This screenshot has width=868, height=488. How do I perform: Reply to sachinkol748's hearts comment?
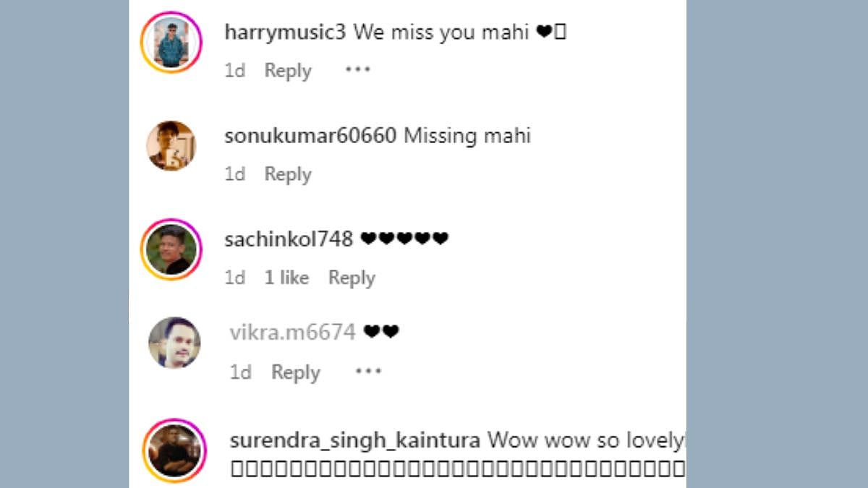(352, 278)
